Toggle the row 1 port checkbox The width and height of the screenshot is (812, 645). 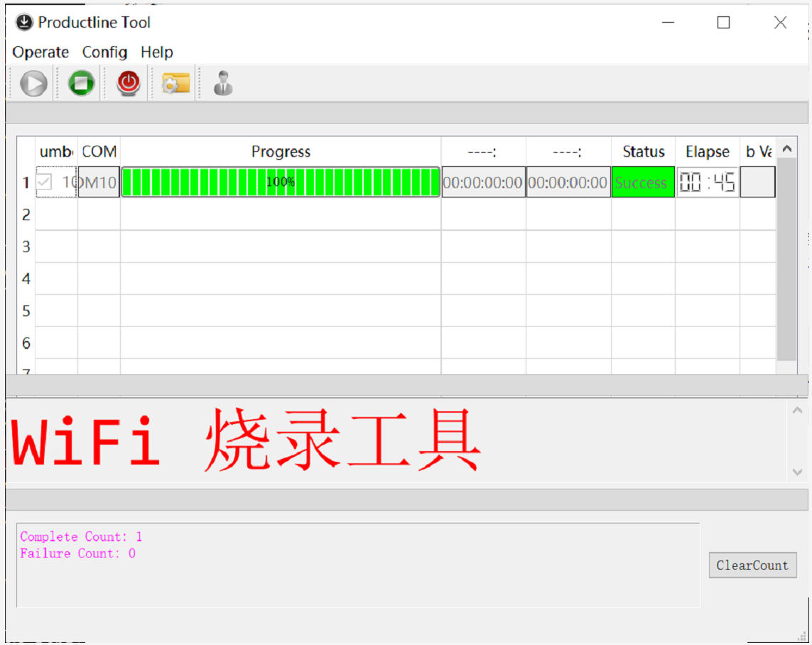pyautogui.click(x=44, y=183)
